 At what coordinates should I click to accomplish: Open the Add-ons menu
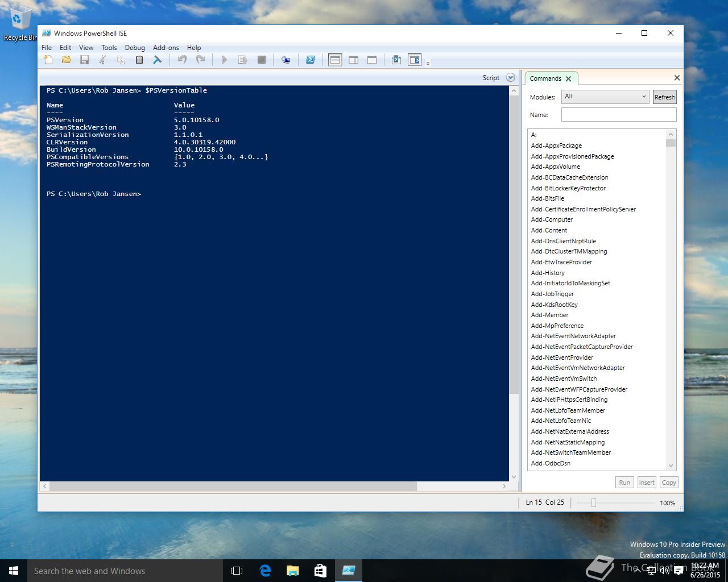(x=166, y=48)
